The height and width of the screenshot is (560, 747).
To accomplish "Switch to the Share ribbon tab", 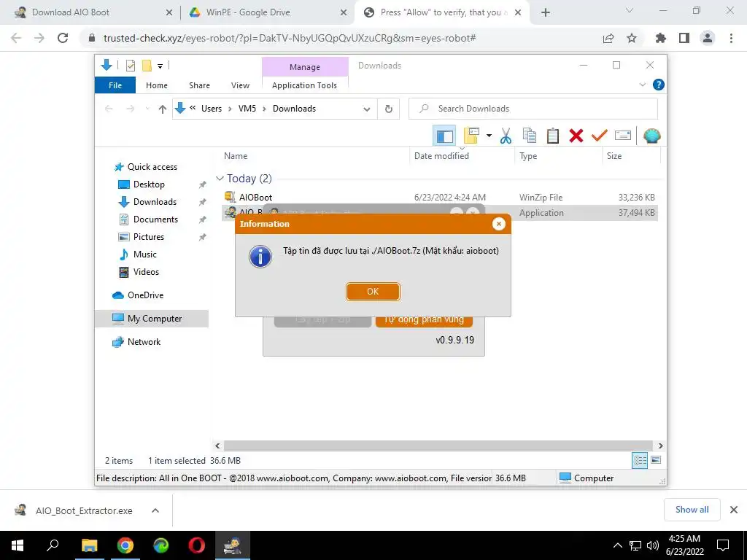I will (x=199, y=85).
